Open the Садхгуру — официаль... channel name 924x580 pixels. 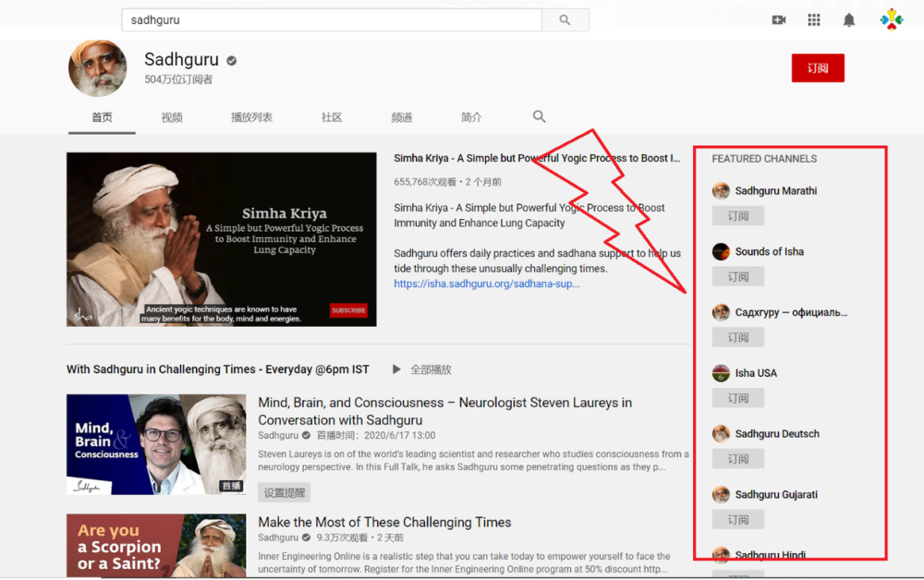[x=792, y=312]
